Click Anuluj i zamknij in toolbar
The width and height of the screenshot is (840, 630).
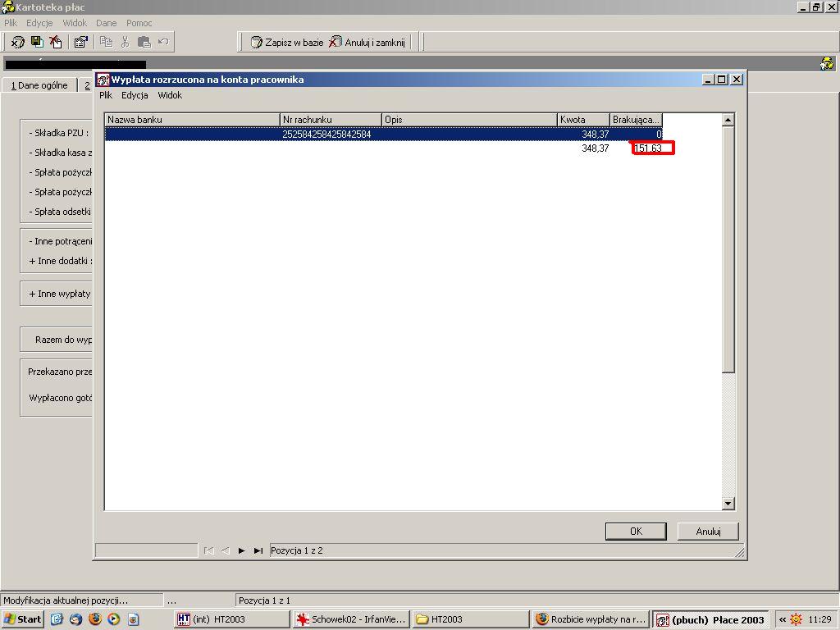367,42
